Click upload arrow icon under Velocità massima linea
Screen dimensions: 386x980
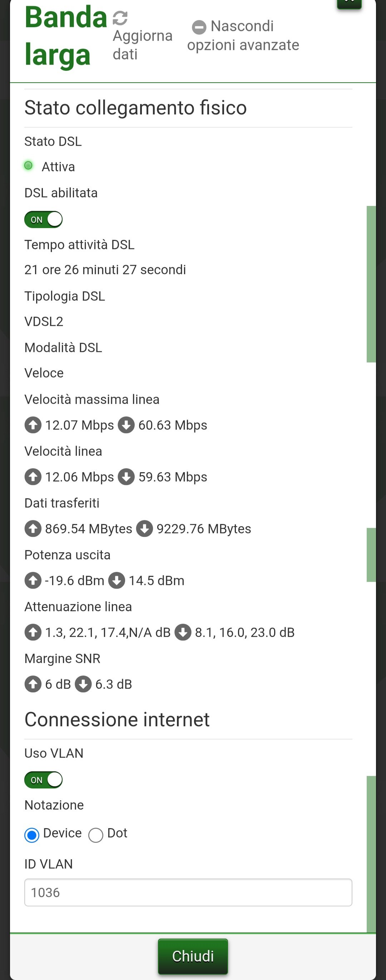33,425
